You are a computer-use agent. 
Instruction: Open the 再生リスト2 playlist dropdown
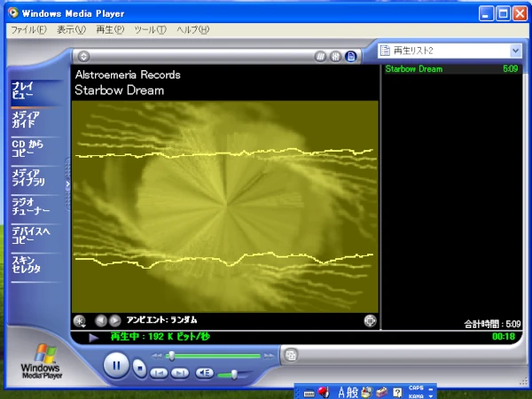(x=516, y=51)
